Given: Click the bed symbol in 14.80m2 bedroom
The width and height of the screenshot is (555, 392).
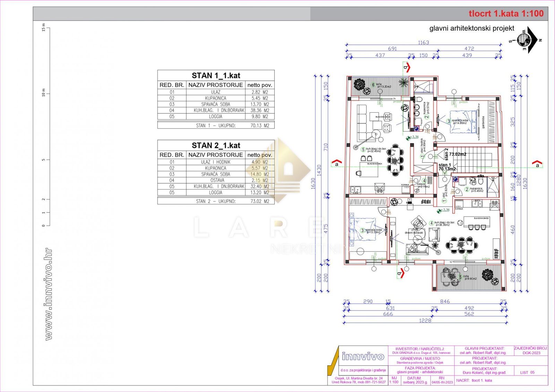Looking at the screenshot, I should pyautogui.click(x=463, y=122).
